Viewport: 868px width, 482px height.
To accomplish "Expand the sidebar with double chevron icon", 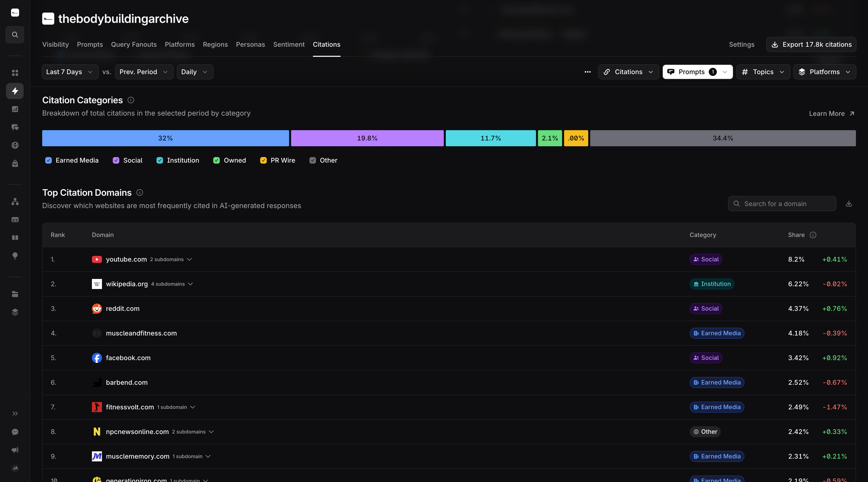I will 15,414.
